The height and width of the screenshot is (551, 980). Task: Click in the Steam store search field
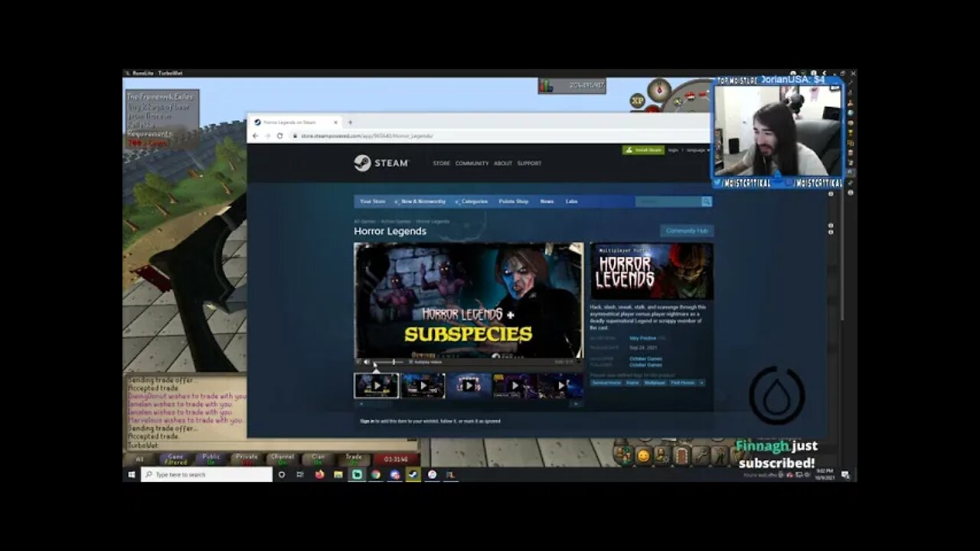pos(668,201)
